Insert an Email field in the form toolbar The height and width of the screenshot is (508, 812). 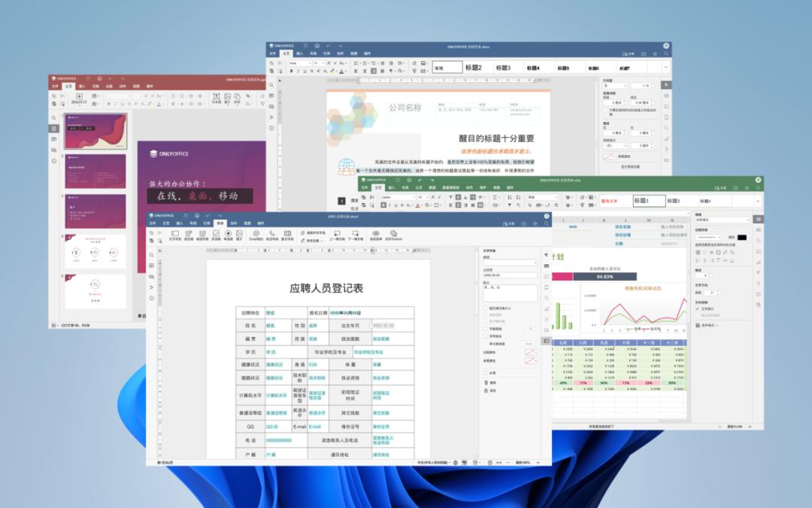click(255, 233)
